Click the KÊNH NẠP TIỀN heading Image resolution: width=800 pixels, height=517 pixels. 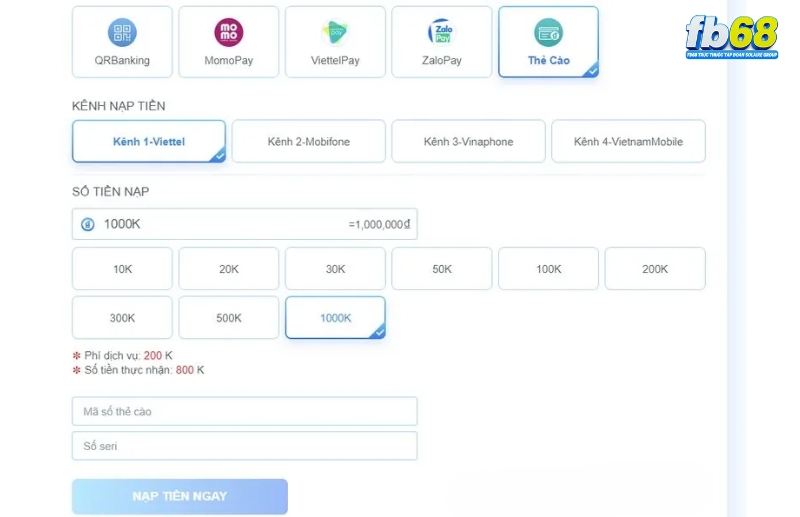pyautogui.click(x=118, y=106)
